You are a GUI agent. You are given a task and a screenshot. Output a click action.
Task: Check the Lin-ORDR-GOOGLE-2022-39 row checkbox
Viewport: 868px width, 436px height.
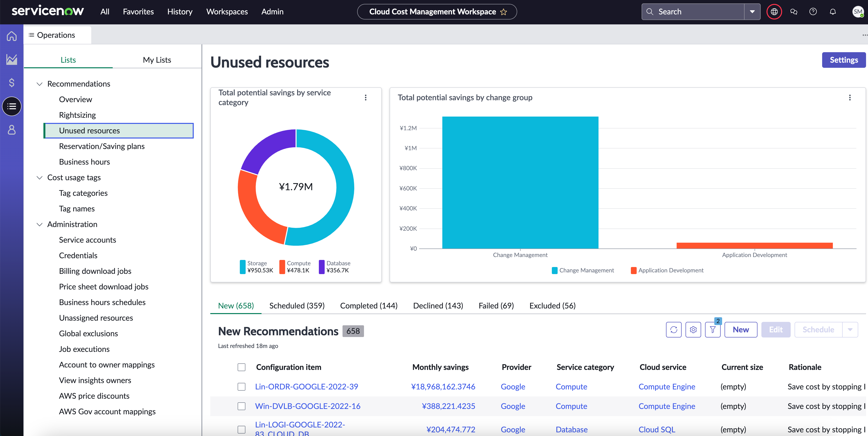tap(242, 386)
